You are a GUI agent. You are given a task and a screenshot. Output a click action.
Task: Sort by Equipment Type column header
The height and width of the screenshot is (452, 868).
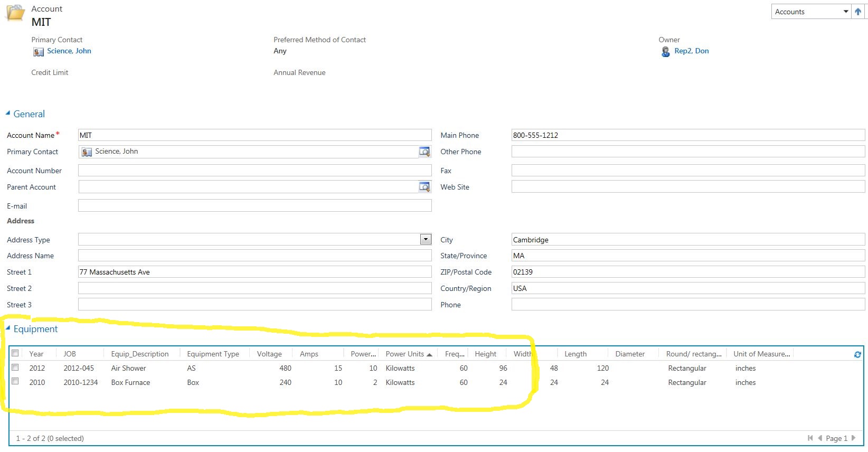click(x=213, y=354)
